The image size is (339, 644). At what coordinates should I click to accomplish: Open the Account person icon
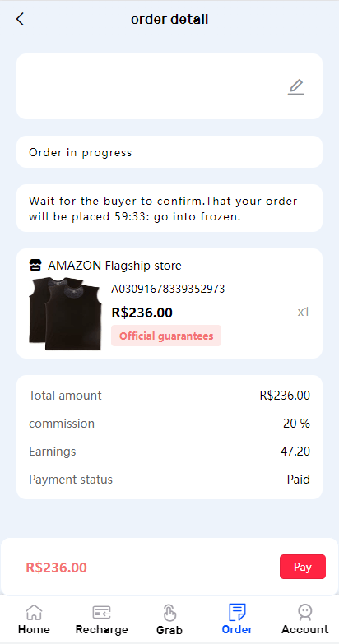[305, 612]
